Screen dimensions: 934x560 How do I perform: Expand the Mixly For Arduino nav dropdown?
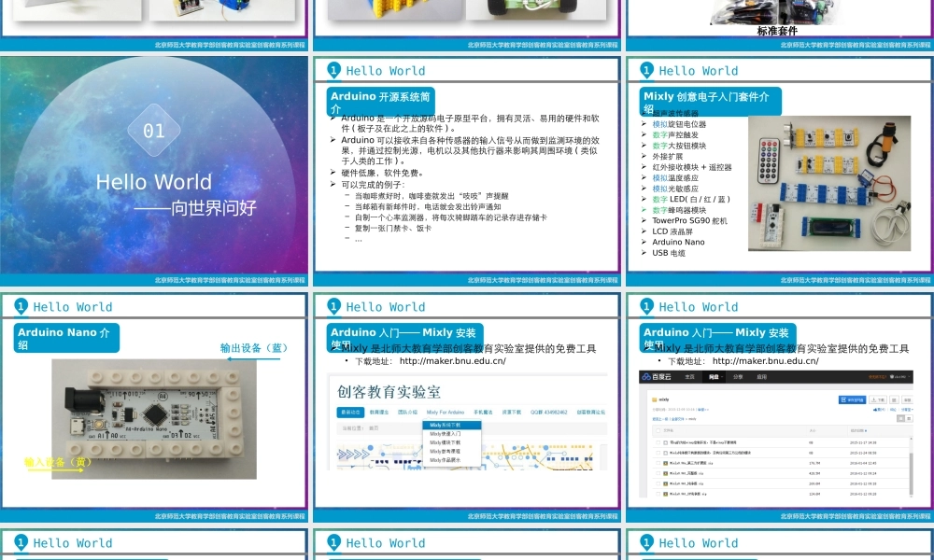(446, 412)
